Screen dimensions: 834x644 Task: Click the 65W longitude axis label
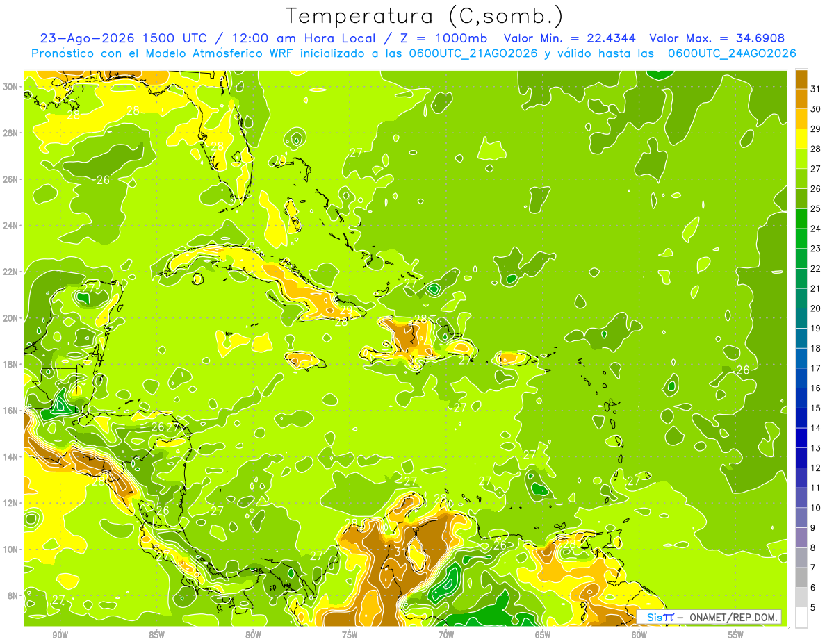(x=543, y=635)
